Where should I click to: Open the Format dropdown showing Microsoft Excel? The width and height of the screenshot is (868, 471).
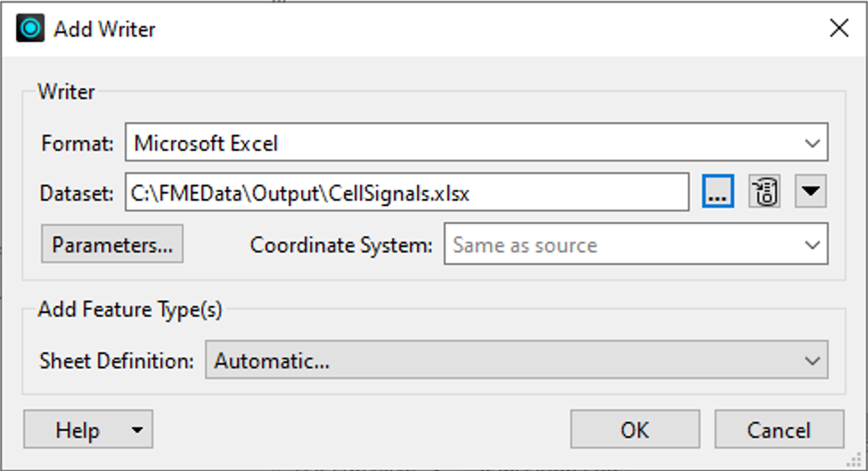tap(477, 143)
